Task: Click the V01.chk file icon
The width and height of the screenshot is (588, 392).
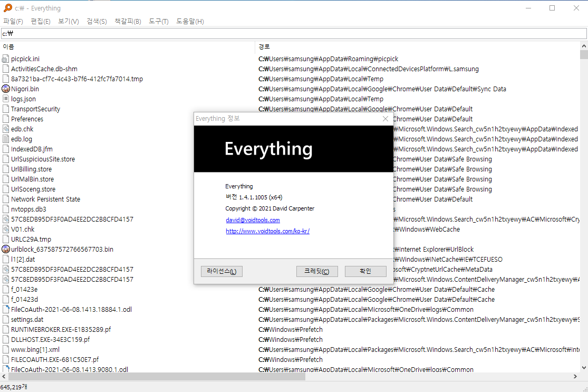Action: 5,229
